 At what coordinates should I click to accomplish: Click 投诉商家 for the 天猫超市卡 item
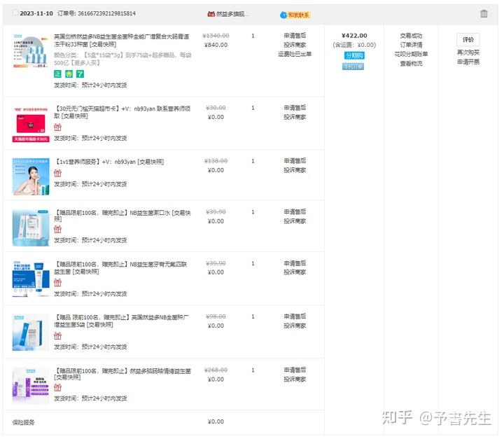pos(295,117)
